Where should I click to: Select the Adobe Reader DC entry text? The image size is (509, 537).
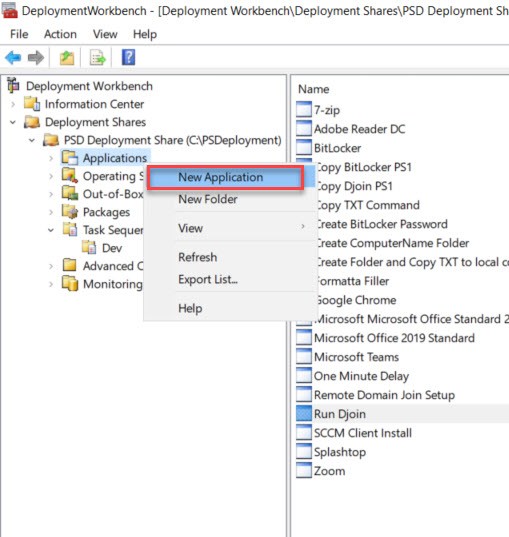359,129
